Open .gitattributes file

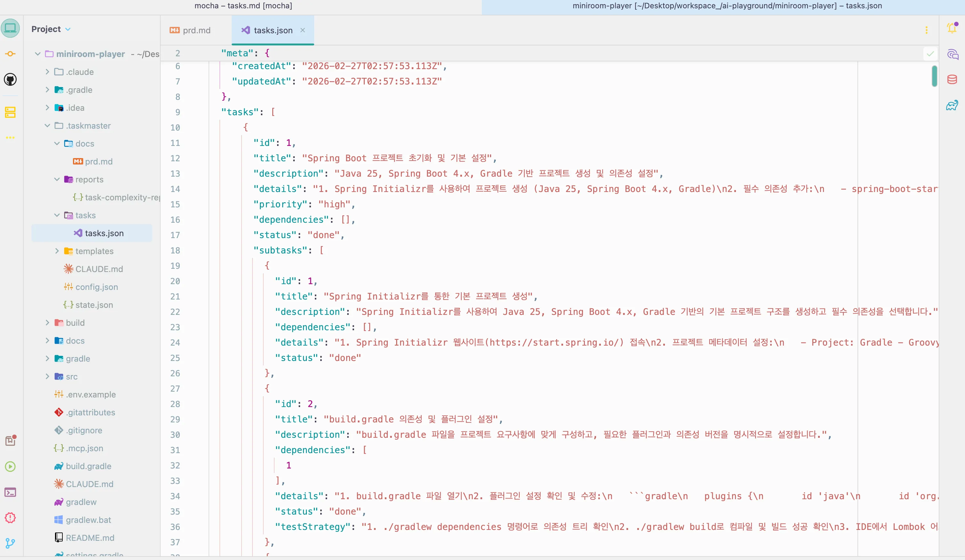coord(84,412)
